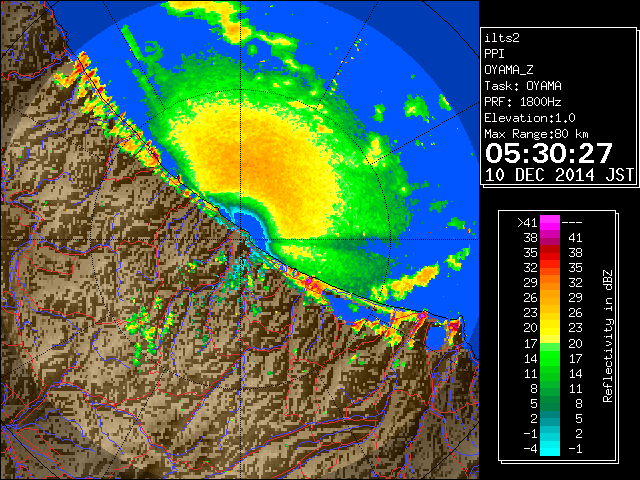The width and height of the screenshot is (640, 480).
Task: Select the yellow 20 to 23 dBZ color band
Action: coord(550,328)
